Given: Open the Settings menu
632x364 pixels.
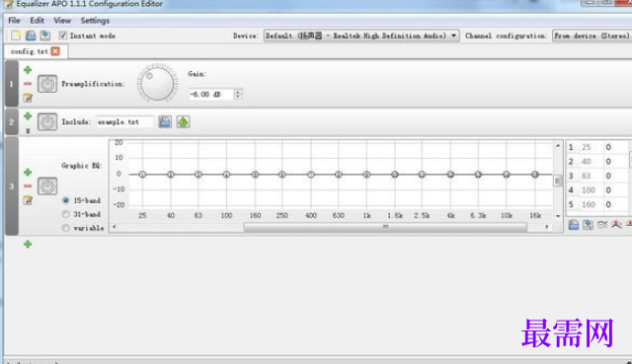Looking at the screenshot, I should (95, 21).
